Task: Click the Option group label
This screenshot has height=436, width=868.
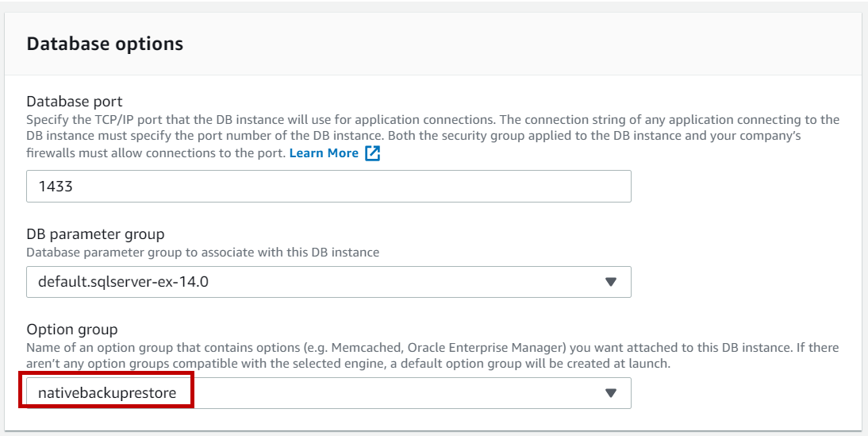Action: [72, 330]
